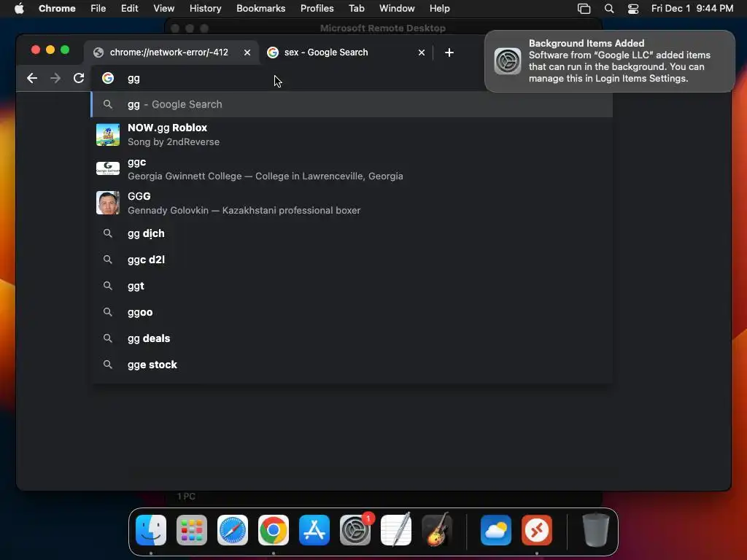
Task: Open the File menu
Action: [x=98, y=9]
